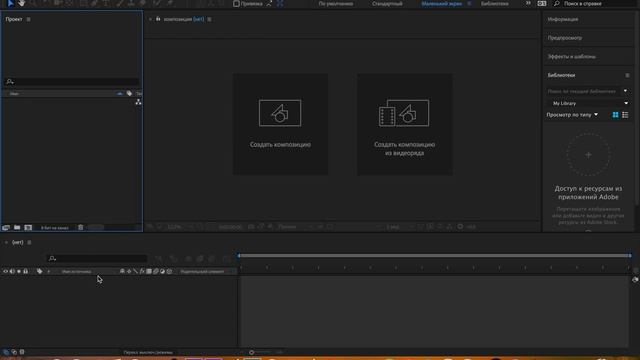
Task: Open the Композиция panel menu
Action: [209, 19]
